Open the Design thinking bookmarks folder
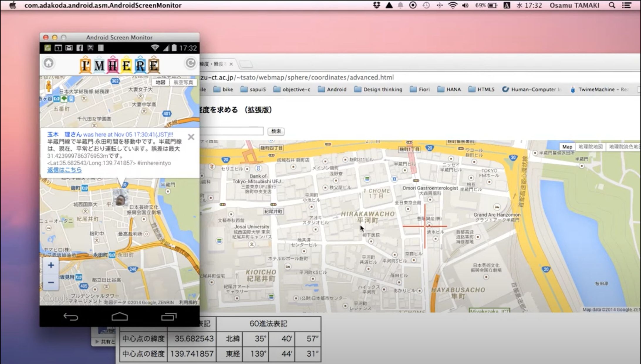The height and width of the screenshot is (364, 641). coord(378,89)
